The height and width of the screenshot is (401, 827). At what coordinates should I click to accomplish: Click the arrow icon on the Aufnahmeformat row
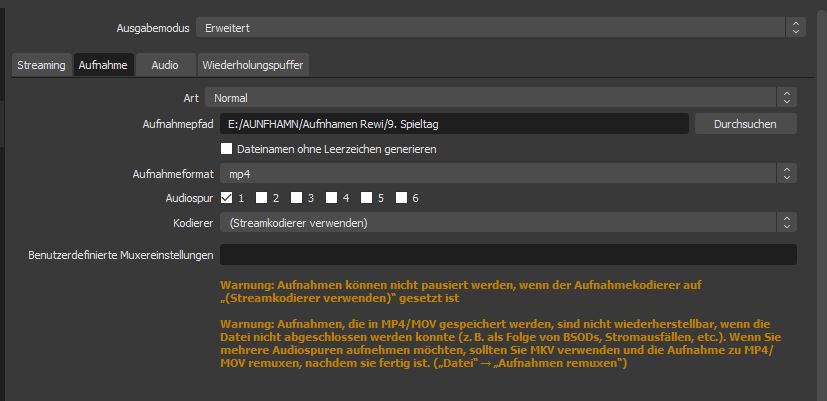(x=787, y=174)
